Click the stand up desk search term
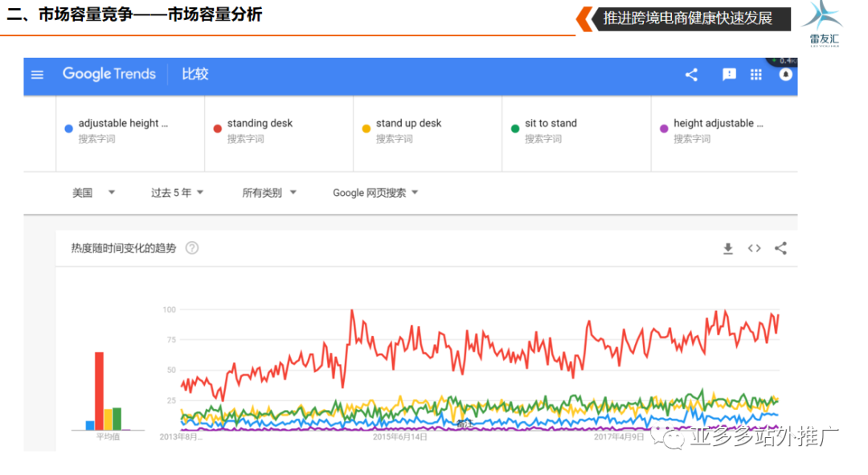This screenshot has height=475, width=868. 408,124
